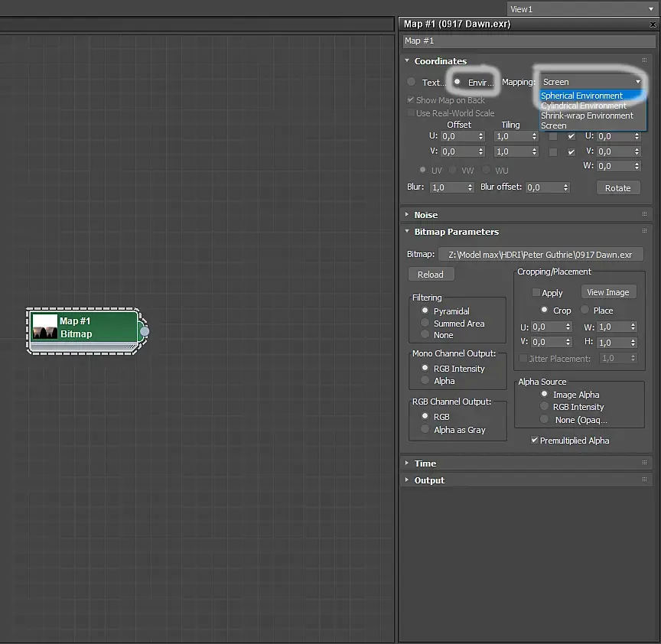Close the Map #1 parameter panel
Viewport: 661px width, 644px height.
[653, 24]
